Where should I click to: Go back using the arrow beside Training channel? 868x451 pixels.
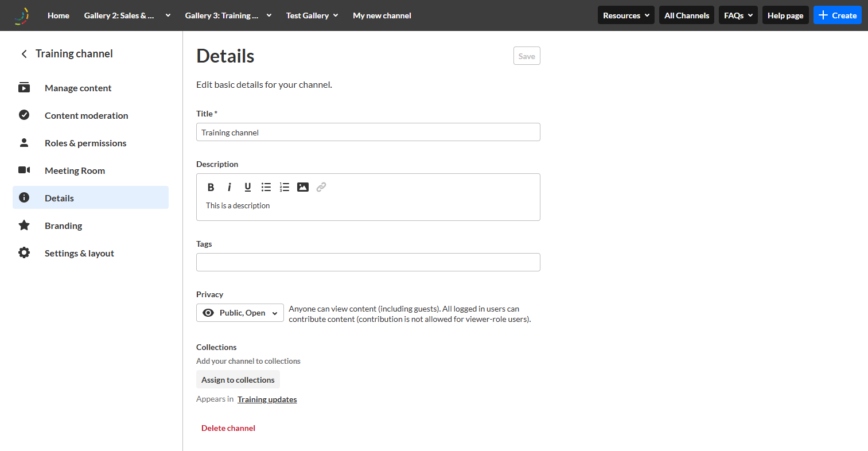pyautogui.click(x=24, y=54)
